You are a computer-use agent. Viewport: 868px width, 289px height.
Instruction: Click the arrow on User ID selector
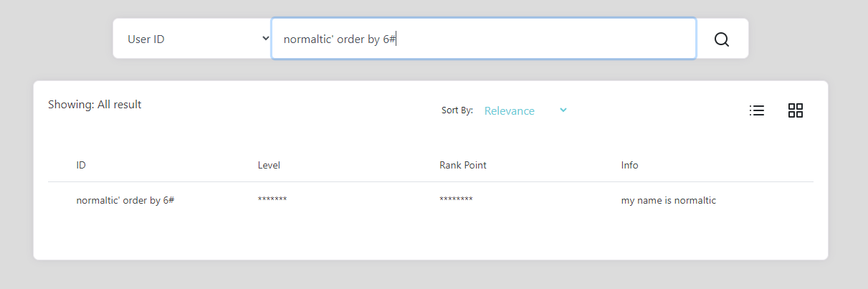pyautogui.click(x=266, y=39)
